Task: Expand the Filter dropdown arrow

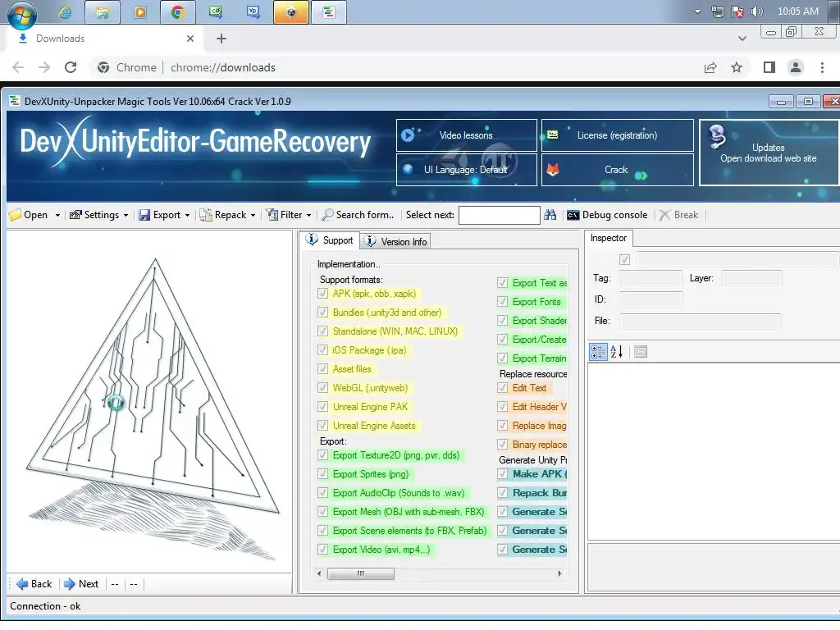Action: tap(308, 216)
